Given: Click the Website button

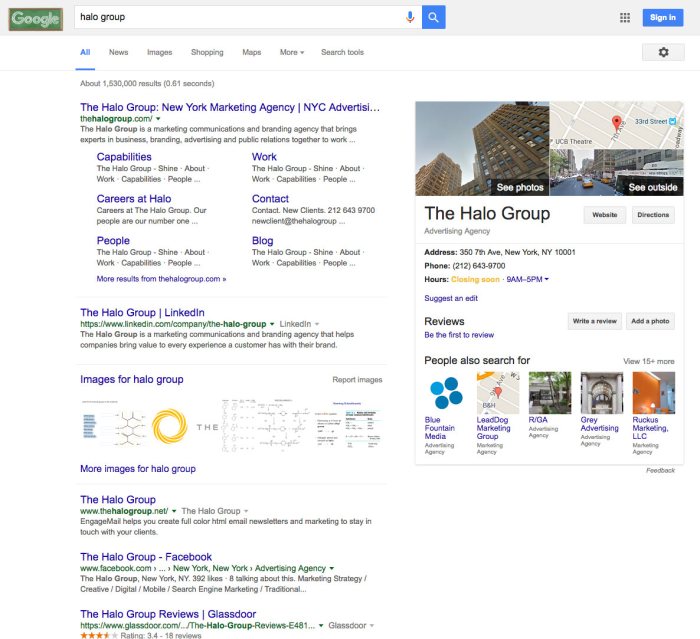Looking at the screenshot, I should [605, 215].
